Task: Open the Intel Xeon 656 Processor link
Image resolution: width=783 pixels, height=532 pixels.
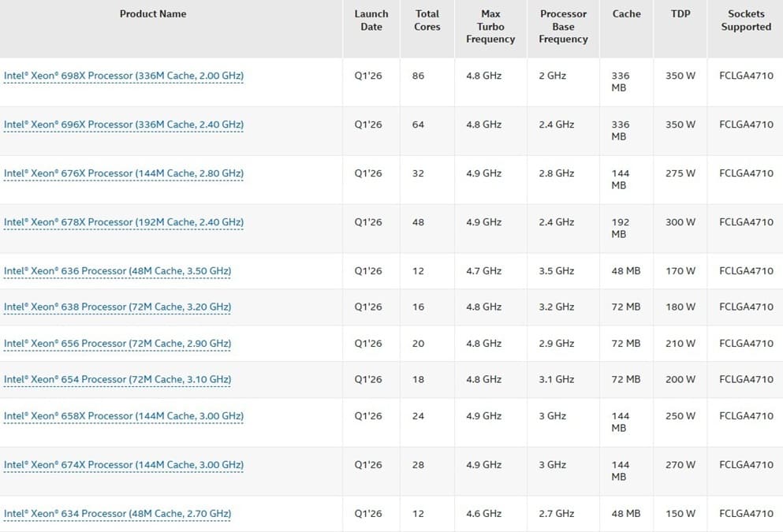Action: point(117,344)
